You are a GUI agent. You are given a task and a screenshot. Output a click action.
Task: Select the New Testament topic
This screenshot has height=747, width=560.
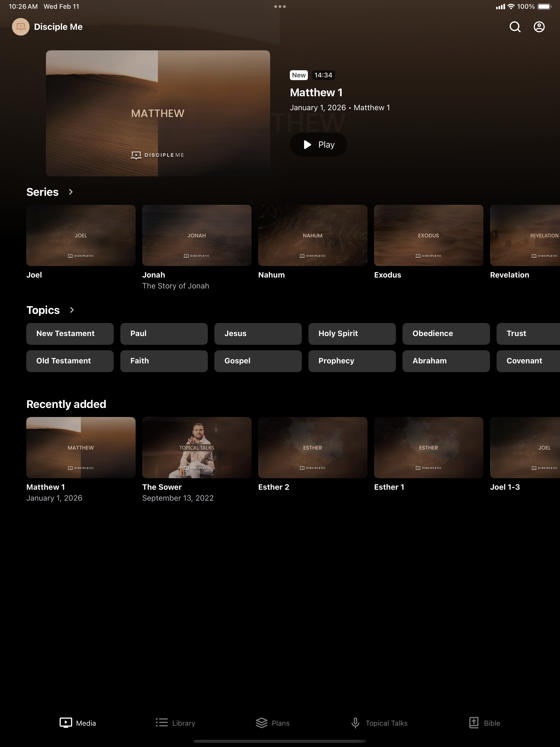coord(70,334)
